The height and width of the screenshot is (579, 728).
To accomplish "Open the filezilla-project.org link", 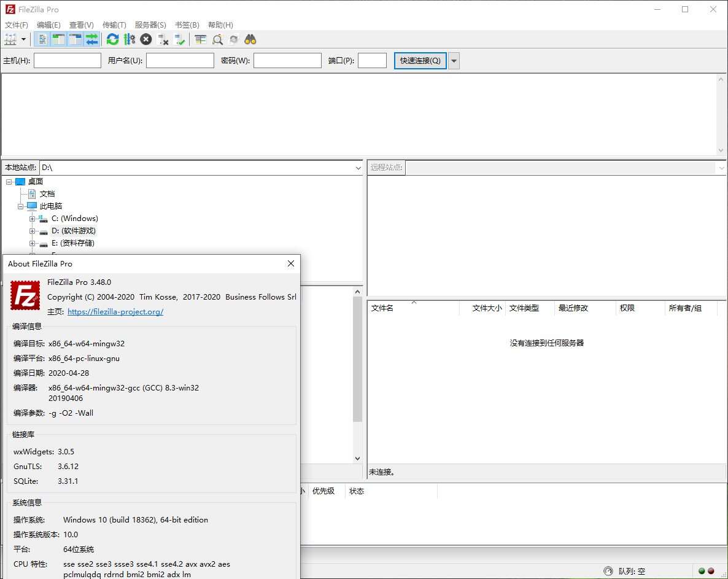I will click(115, 311).
